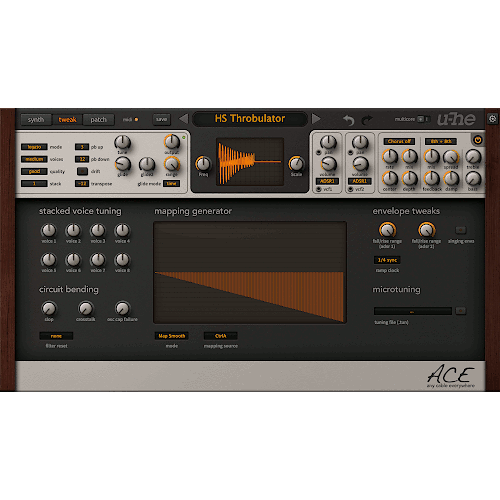This screenshot has height=500, width=500.
Task: Toggle the multicore switch
Action: click(423, 119)
